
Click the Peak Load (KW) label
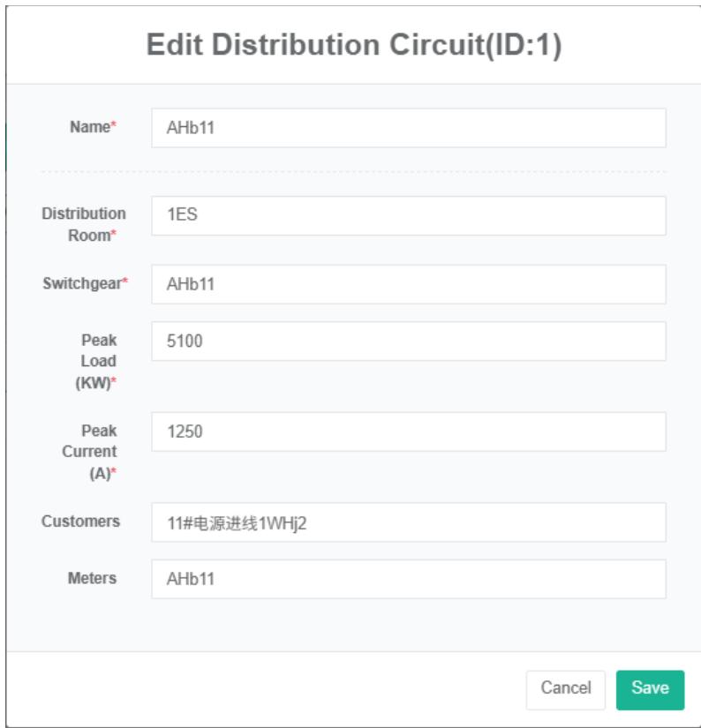pyautogui.click(x=98, y=361)
